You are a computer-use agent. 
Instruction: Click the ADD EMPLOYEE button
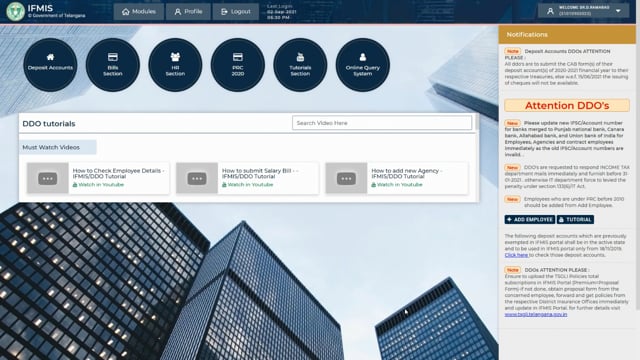[x=529, y=220]
